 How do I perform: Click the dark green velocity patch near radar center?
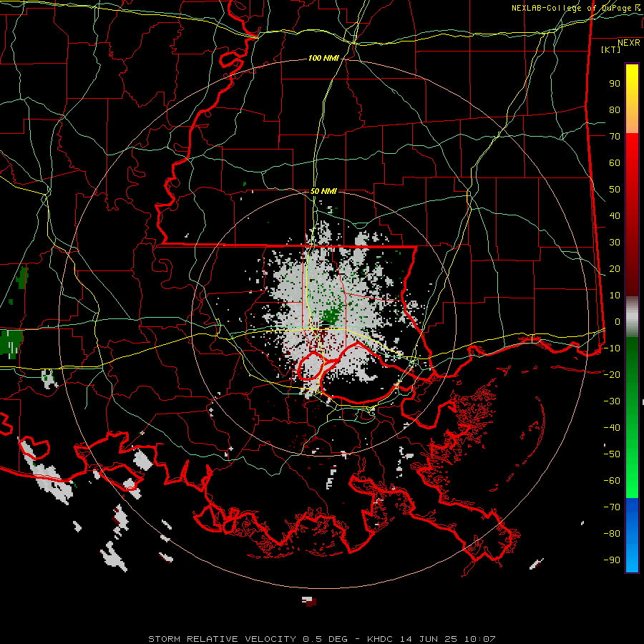(331, 316)
